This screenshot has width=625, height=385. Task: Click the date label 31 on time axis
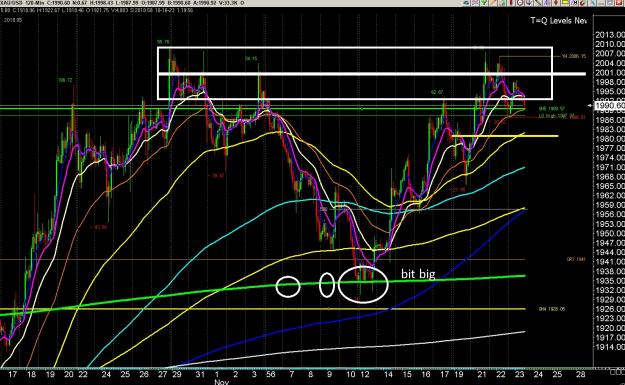tap(200, 374)
